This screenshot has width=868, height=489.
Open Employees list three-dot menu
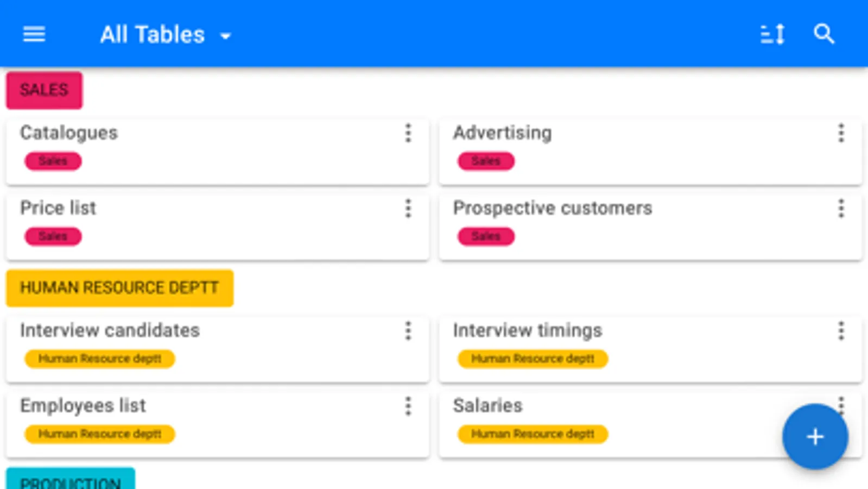click(408, 406)
